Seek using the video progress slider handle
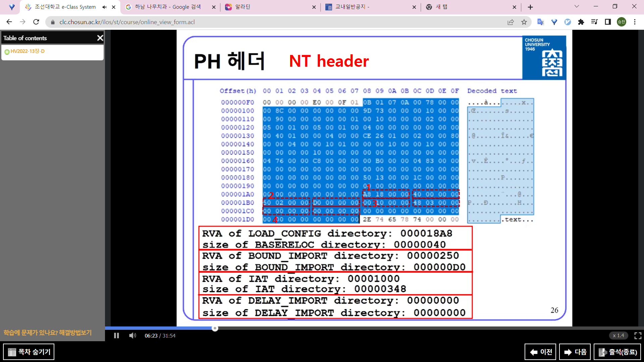 215,328
